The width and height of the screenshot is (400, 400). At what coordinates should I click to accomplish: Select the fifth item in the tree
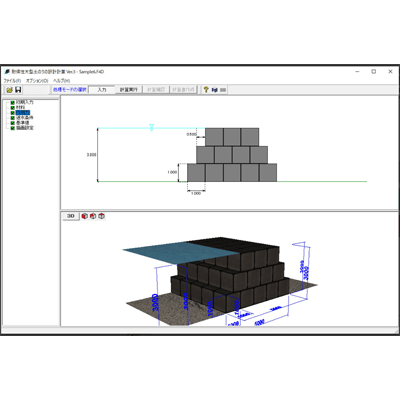[22, 123]
